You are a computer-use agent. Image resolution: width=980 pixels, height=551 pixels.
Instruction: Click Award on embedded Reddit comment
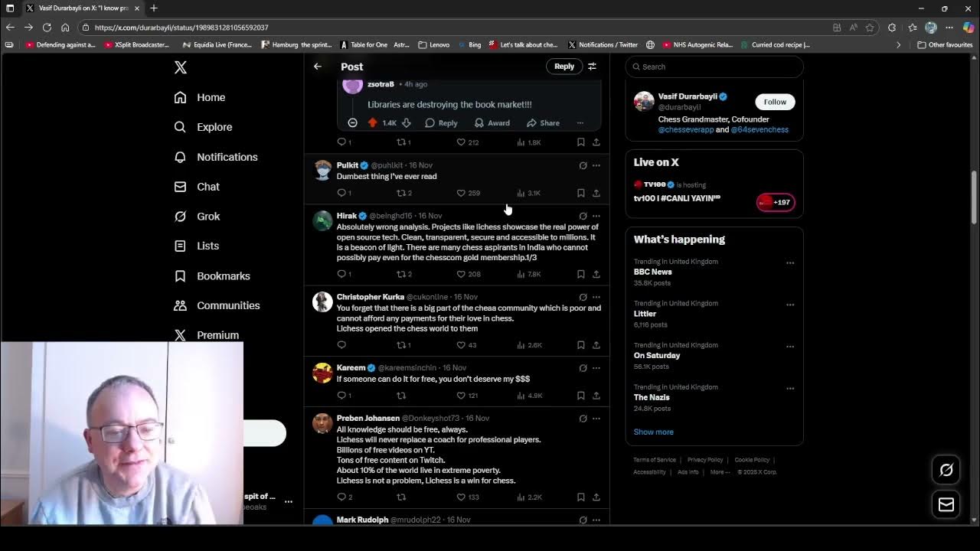tap(492, 123)
